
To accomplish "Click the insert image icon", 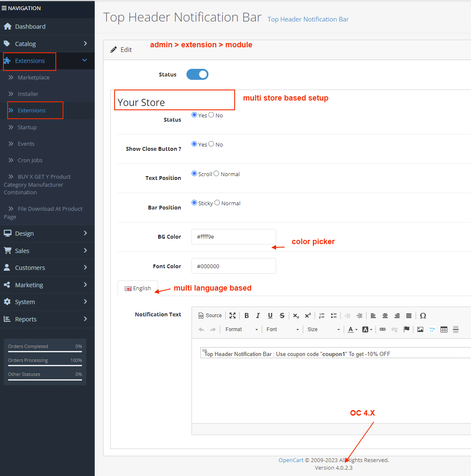I will coord(420,329).
